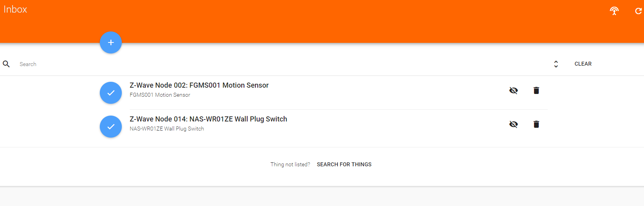Hide the Z-Wave Node 014 Wall Plug

[x=514, y=124]
